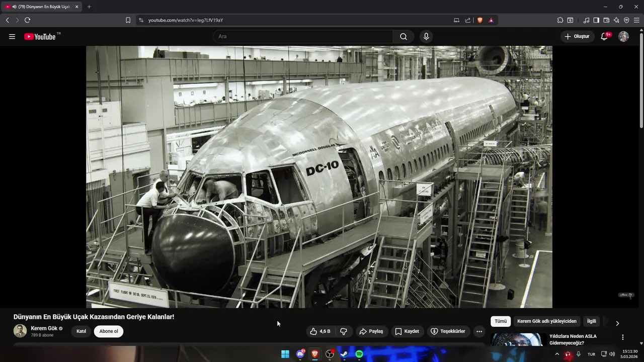Toggle the browser sidebar panel
Viewport: 644px width, 362px height.
(596, 20)
